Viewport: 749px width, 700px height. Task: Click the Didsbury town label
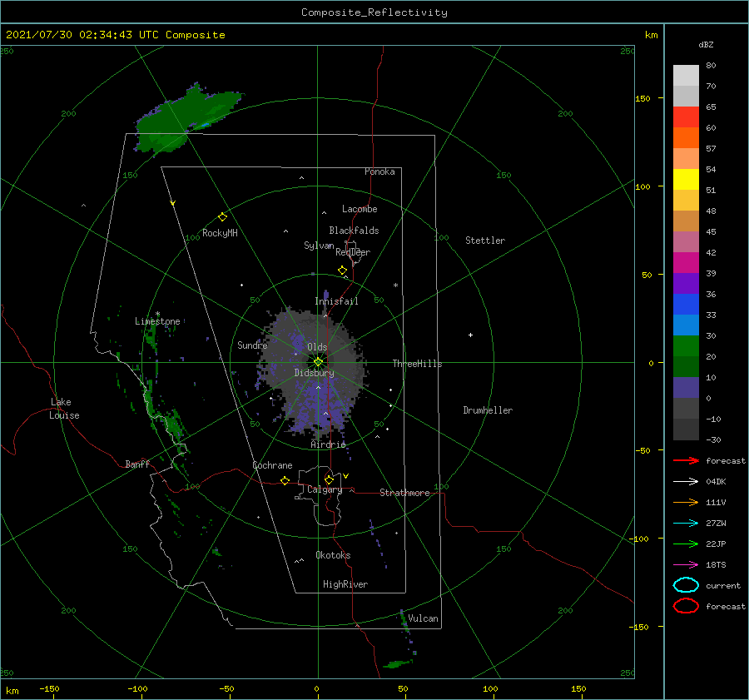tap(314, 373)
